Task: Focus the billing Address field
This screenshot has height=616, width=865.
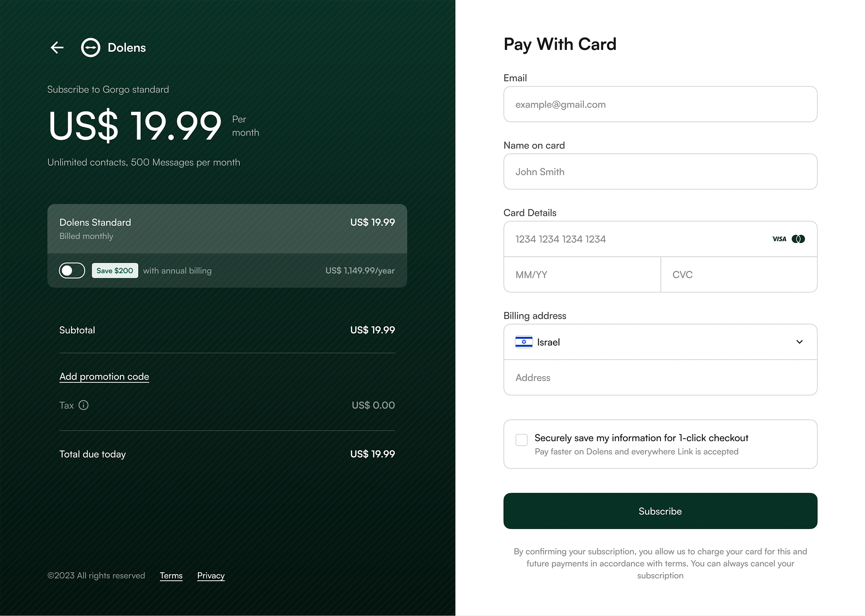Action: click(660, 378)
